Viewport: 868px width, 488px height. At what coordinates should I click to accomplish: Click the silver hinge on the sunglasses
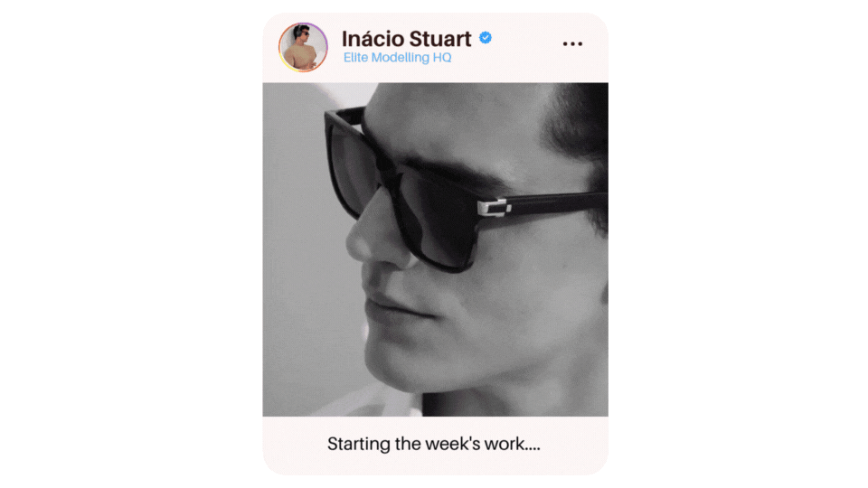click(494, 208)
